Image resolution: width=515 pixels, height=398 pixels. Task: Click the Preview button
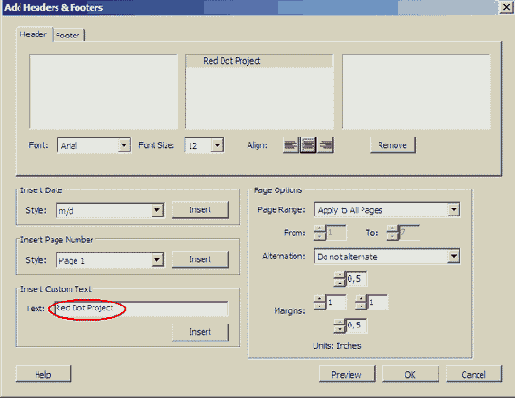pyautogui.click(x=347, y=374)
